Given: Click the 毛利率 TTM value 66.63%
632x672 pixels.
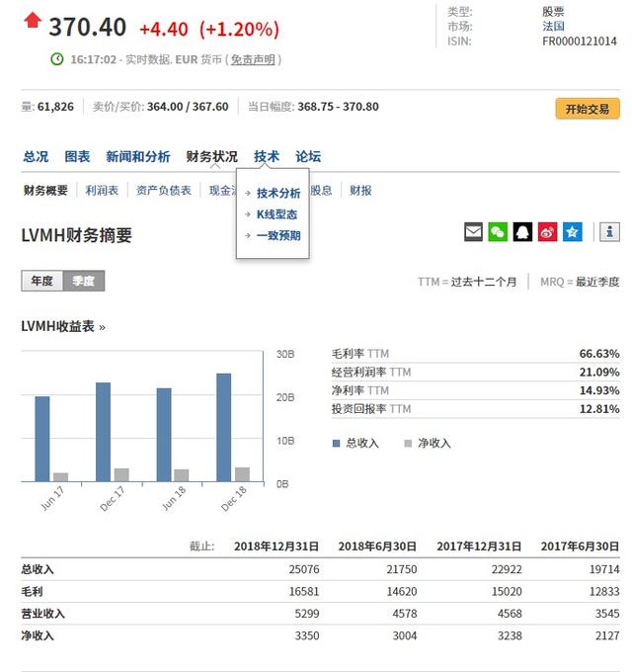Looking at the screenshot, I should click(x=599, y=354).
